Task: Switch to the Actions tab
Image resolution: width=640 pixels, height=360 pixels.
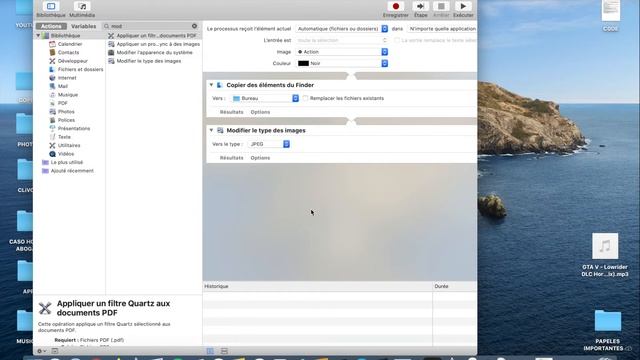Action: coord(51,26)
